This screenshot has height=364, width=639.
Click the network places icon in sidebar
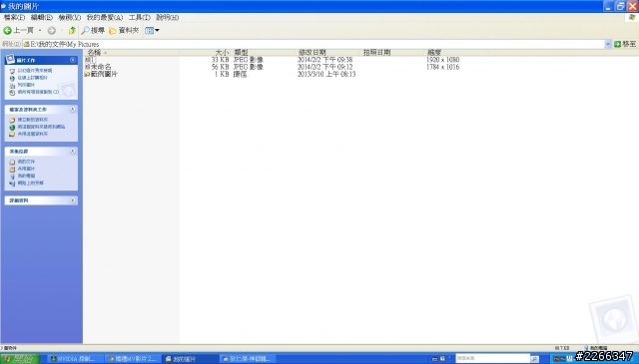pos(12,183)
